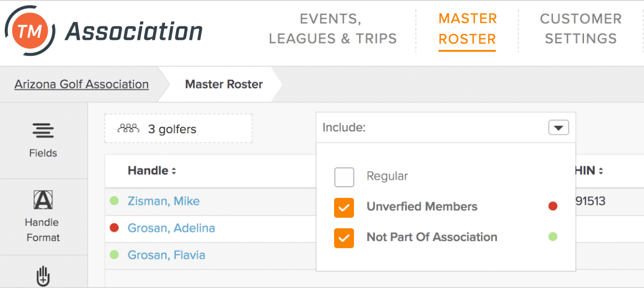Viewport: 644px width, 288px height.
Task: Check the Regular checkbox
Action: [x=344, y=177]
